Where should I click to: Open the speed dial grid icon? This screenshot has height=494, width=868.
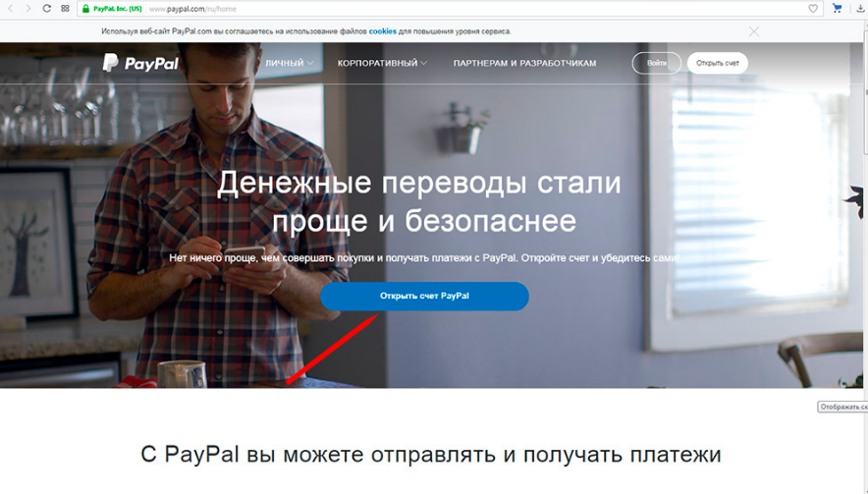[66, 8]
